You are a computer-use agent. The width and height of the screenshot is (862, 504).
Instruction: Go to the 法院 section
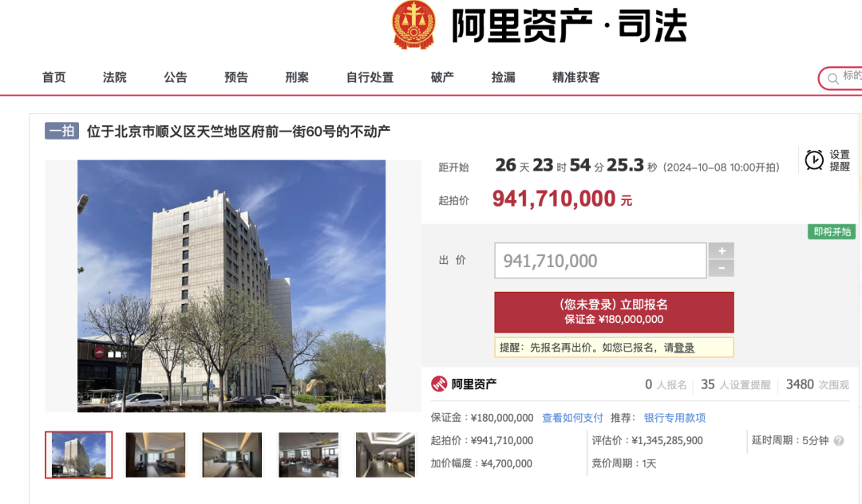114,77
